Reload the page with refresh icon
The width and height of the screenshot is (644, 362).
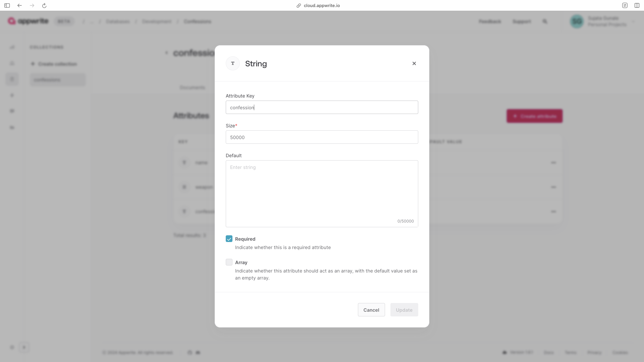tap(44, 5)
